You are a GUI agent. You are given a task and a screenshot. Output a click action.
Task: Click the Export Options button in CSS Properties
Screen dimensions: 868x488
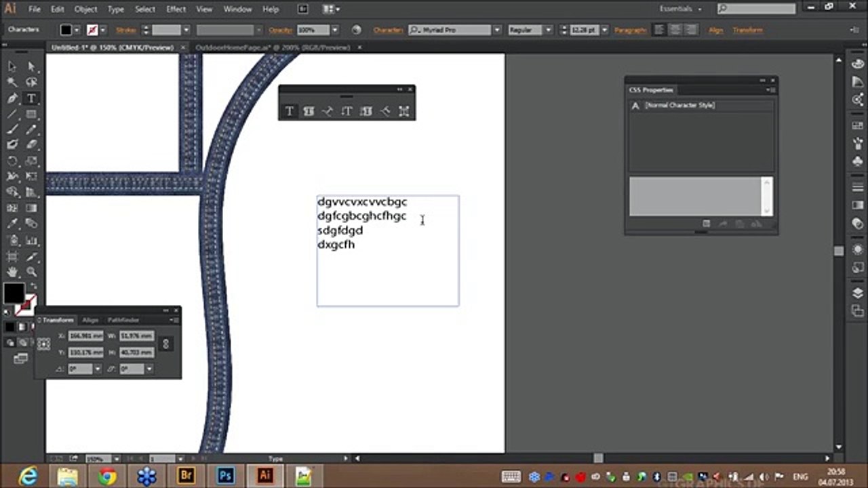(706, 224)
